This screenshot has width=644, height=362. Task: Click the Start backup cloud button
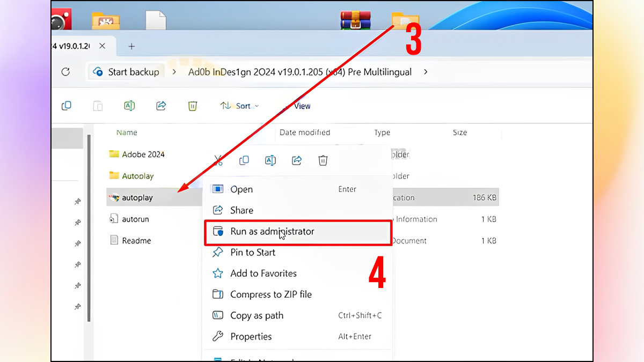pos(126,72)
